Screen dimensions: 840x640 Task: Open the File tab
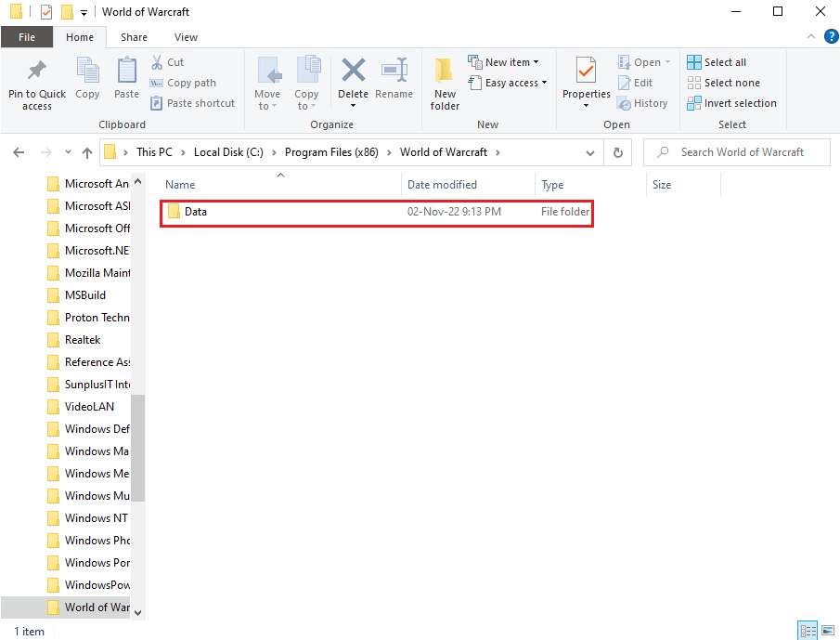coord(27,37)
